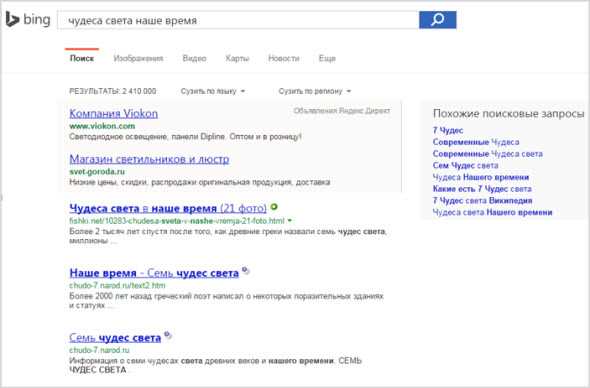Click the 'РЕЗУЛЬТАТЫ: 2 410 000' count text

point(113,91)
